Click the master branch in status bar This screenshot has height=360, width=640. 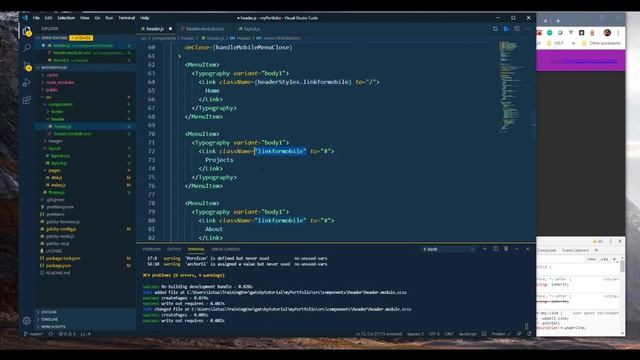click(x=33, y=334)
